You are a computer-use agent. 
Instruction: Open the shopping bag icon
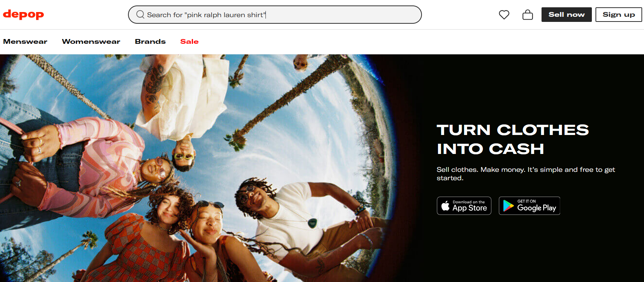(x=528, y=15)
